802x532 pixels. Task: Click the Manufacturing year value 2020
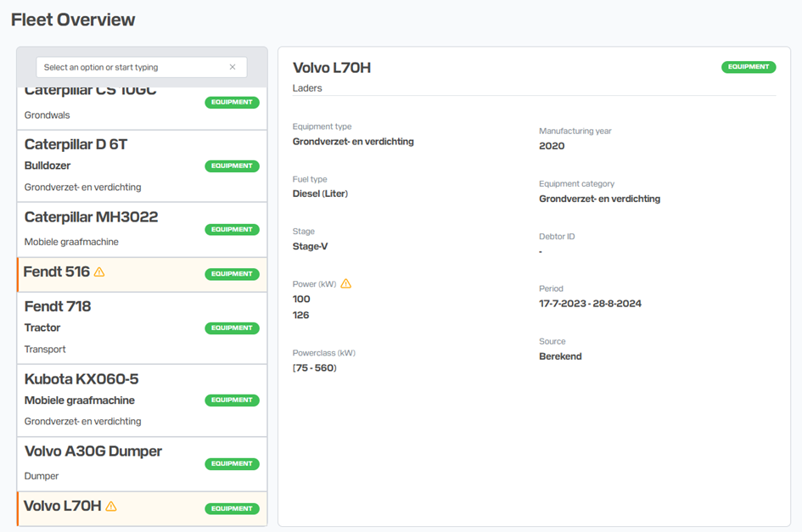[x=552, y=146]
